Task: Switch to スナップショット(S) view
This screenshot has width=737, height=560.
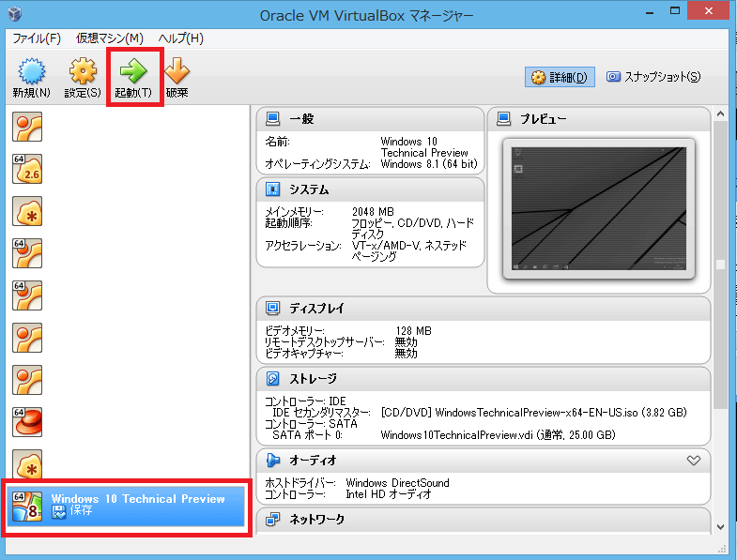Action: click(x=653, y=77)
